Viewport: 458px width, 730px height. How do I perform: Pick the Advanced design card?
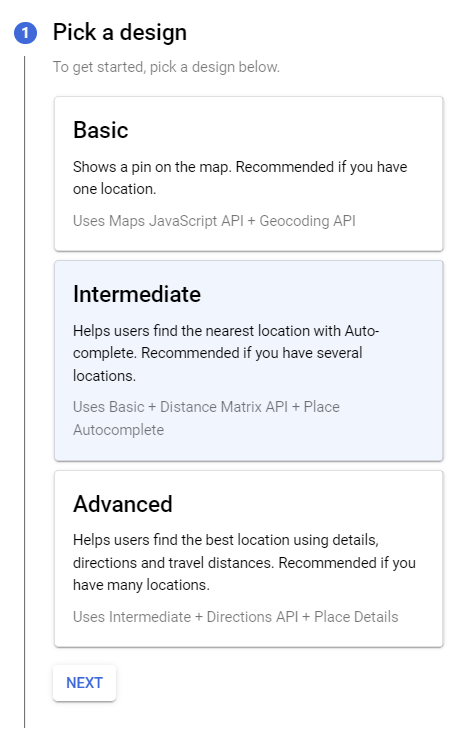click(x=249, y=559)
